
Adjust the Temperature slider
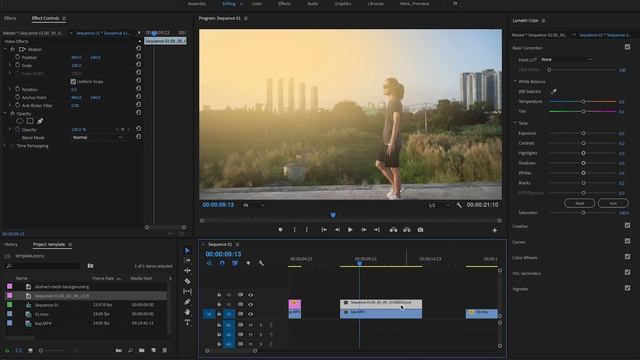[x=583, y=101]
